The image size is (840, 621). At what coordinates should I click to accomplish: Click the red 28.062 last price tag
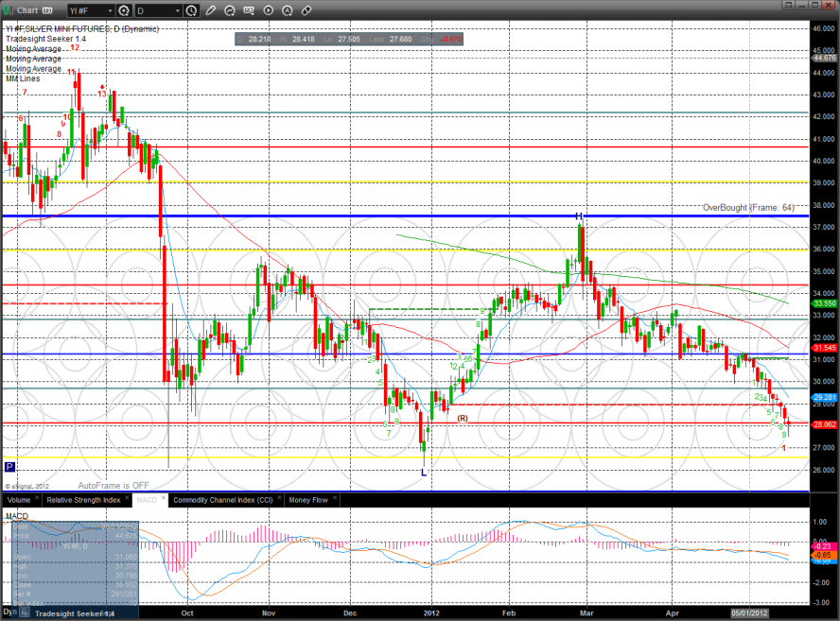pyautogui.click(x=825, y=424)
